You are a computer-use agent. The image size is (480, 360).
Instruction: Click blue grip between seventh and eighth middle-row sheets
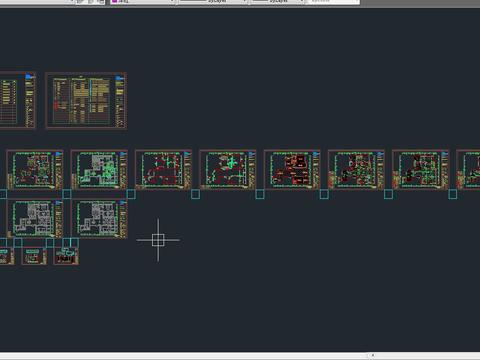[x=453, y=194]
